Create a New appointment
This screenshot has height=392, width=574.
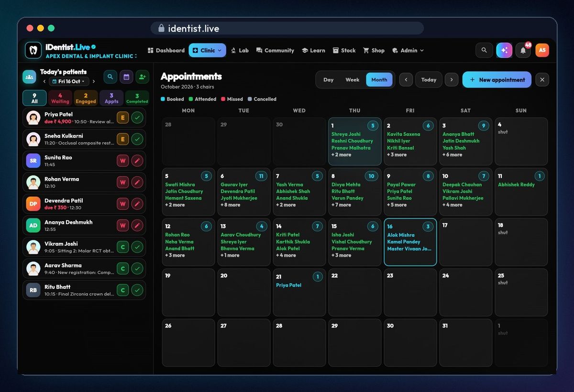click(497, 80)
